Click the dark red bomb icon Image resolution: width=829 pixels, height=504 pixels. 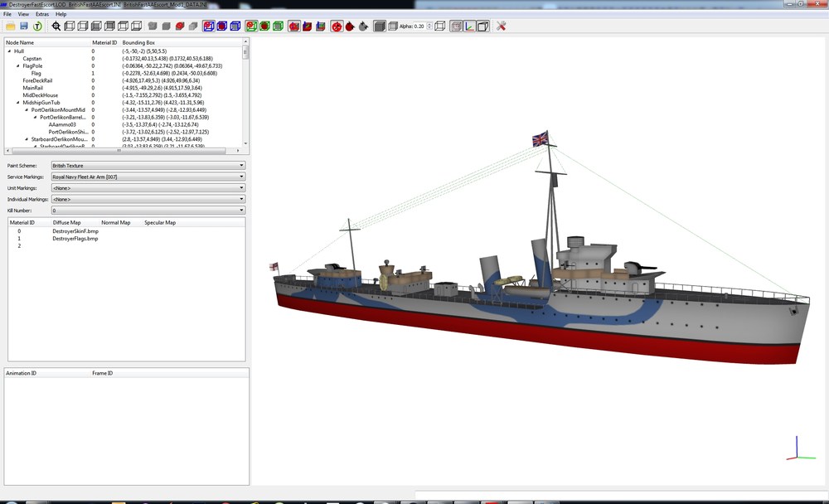coord(350,26)
